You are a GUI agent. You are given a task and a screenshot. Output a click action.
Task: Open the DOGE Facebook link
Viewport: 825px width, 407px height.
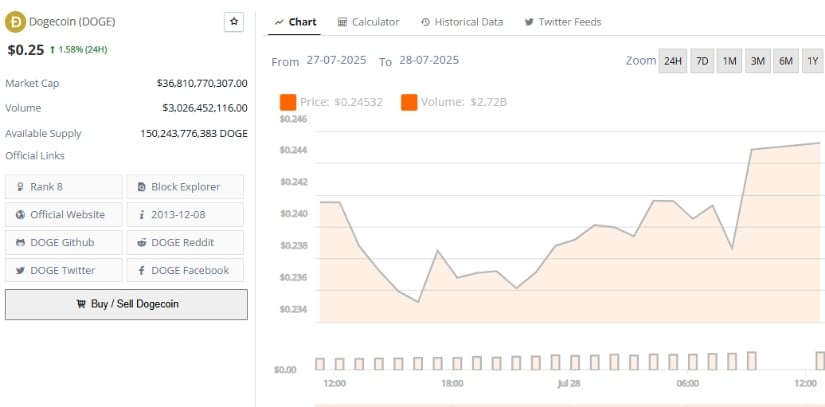(185, 270)
